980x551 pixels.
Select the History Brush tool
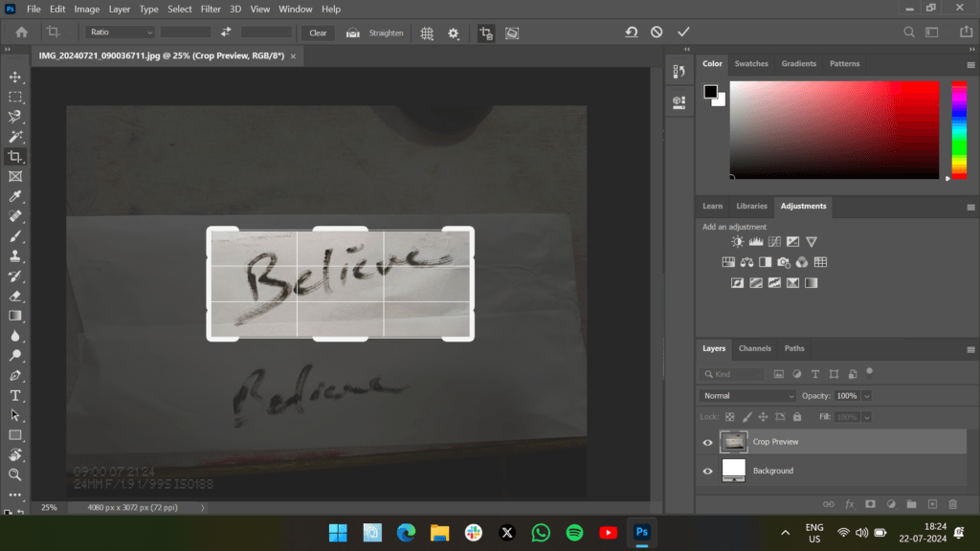click(15, 276)
